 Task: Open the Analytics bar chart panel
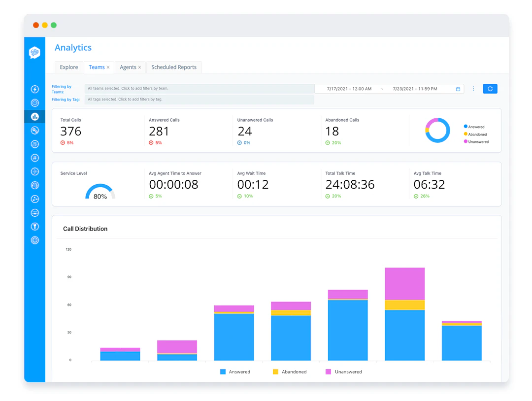(34, 117)
